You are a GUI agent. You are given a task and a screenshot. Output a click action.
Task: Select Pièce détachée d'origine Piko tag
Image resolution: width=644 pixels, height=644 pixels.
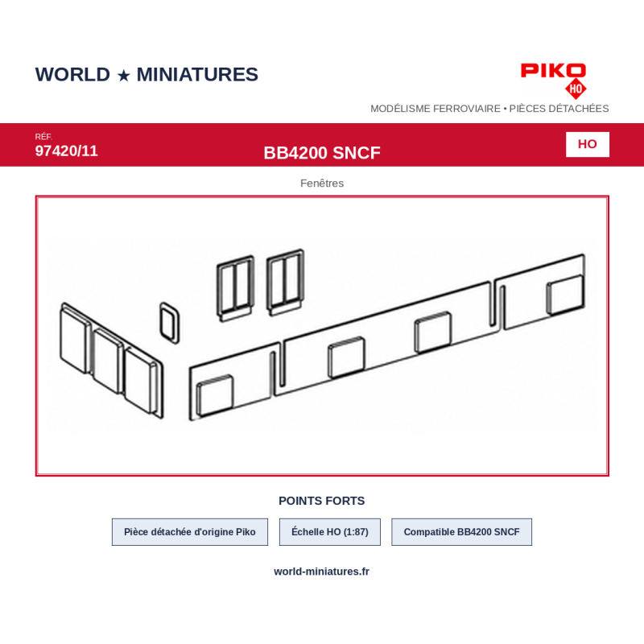click(x=190, y=532)
